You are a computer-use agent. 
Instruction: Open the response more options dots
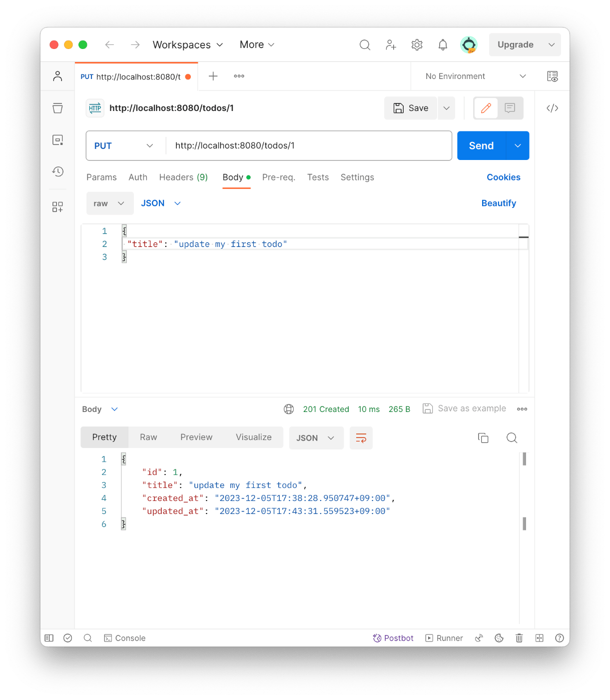(x=522, y=409)
